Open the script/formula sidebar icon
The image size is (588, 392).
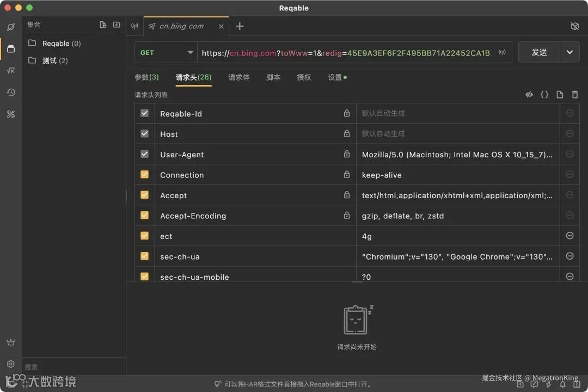tap(11, 71)
